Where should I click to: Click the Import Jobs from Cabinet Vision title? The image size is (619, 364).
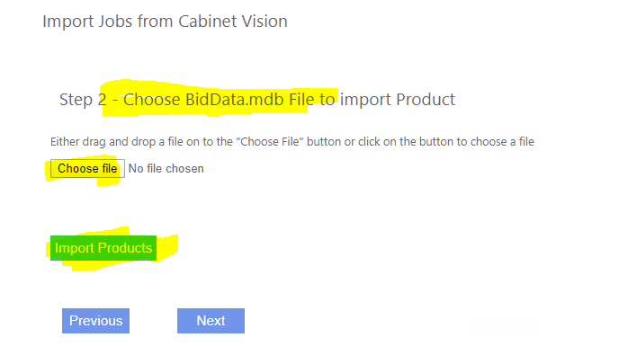click(165, 21)
